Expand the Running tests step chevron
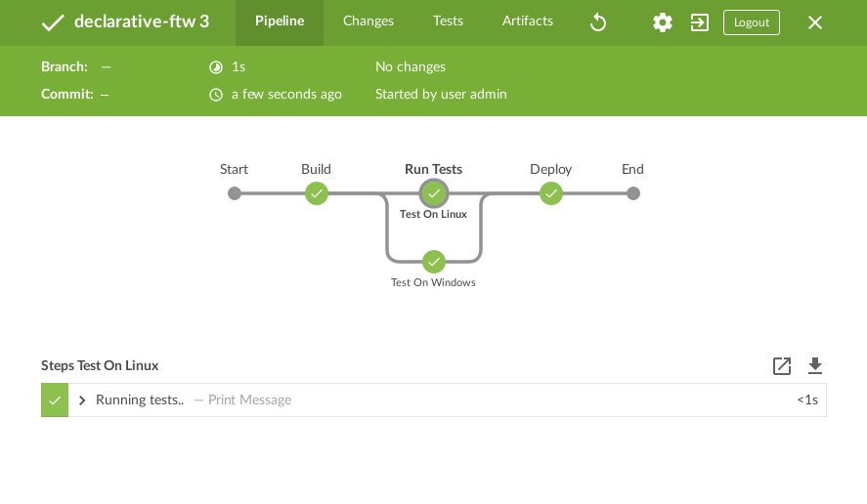Image resolution: width=867 pixels, height=504 pixels. click(x=83, y=400)
